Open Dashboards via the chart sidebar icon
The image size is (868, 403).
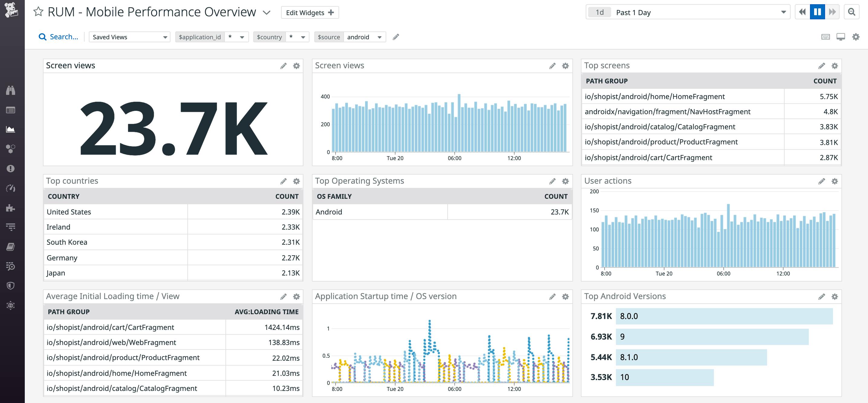11,129
